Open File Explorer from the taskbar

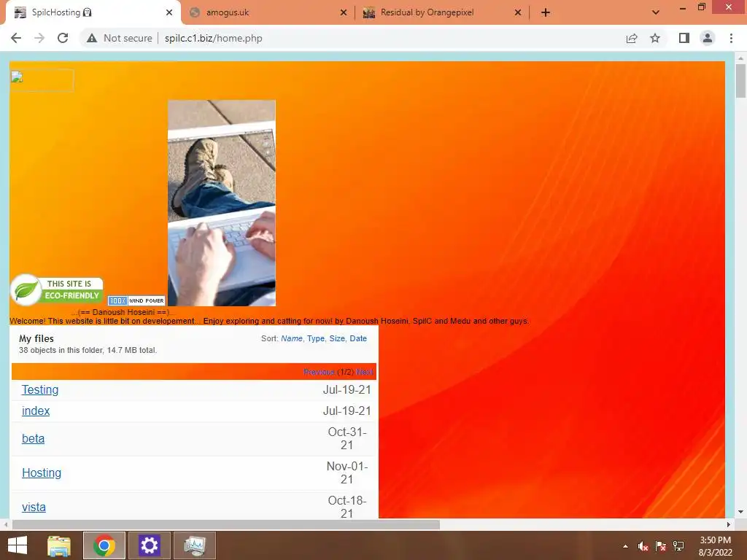(x=59, y=545)
